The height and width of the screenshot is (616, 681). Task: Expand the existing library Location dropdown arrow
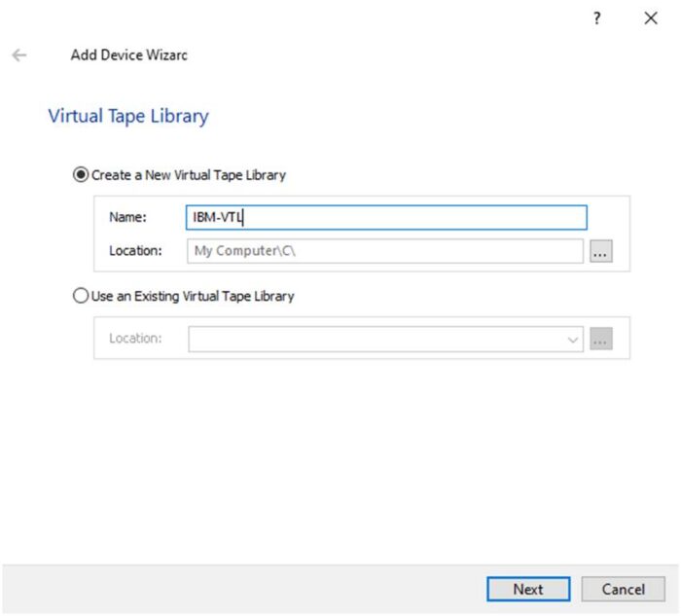pos(572,340)
